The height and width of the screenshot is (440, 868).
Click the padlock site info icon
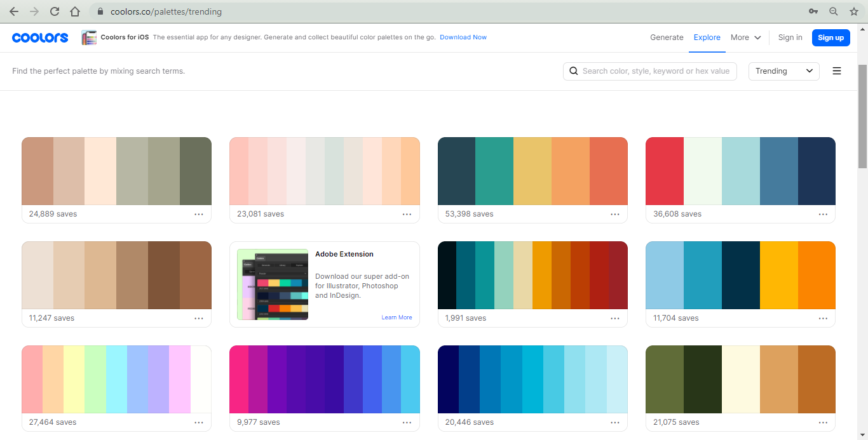pyautogui.click(x=100, y=11)
